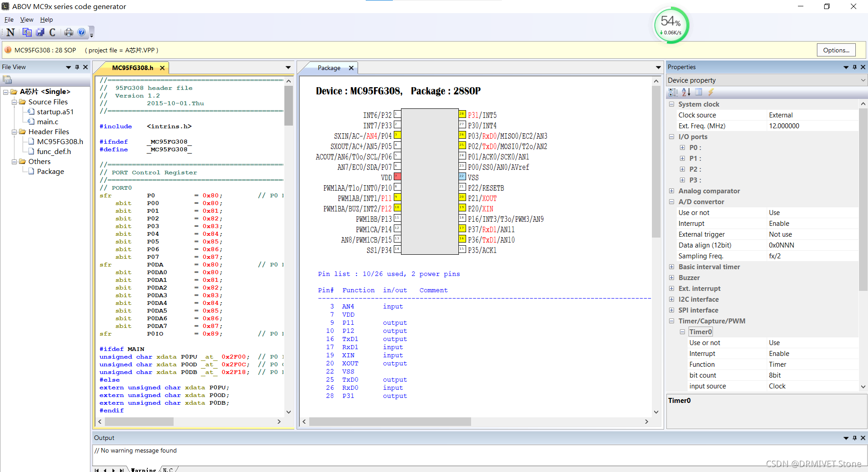The height and width of the screenshot is (472, 868).
Task: Click the Print toolbar icon
Action: coord(68,32)
